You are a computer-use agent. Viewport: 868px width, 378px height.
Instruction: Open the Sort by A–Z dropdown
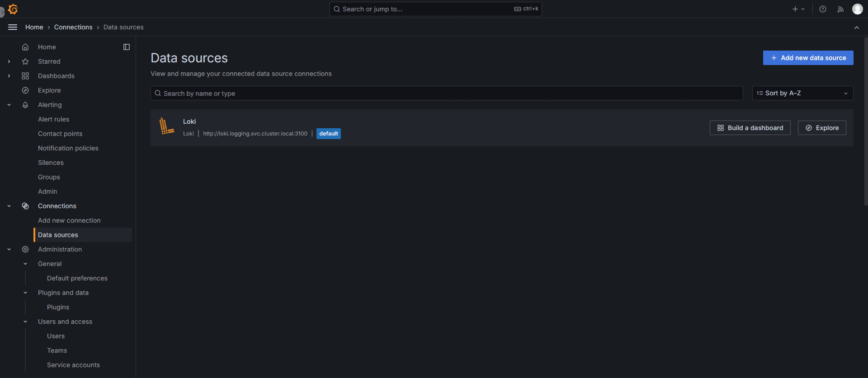802,93
